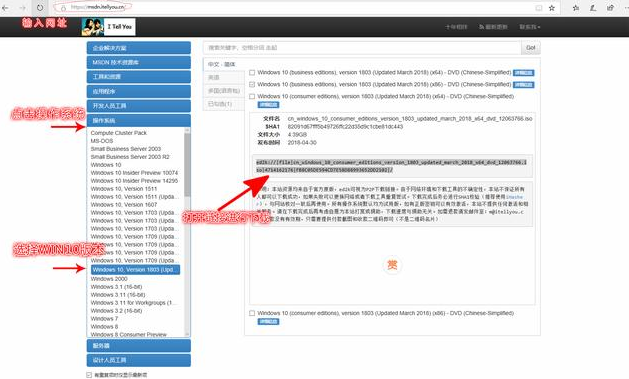Click the share icon in browser toolbar
The width and height of the screenshot is (629, 379).
(610, 8)
